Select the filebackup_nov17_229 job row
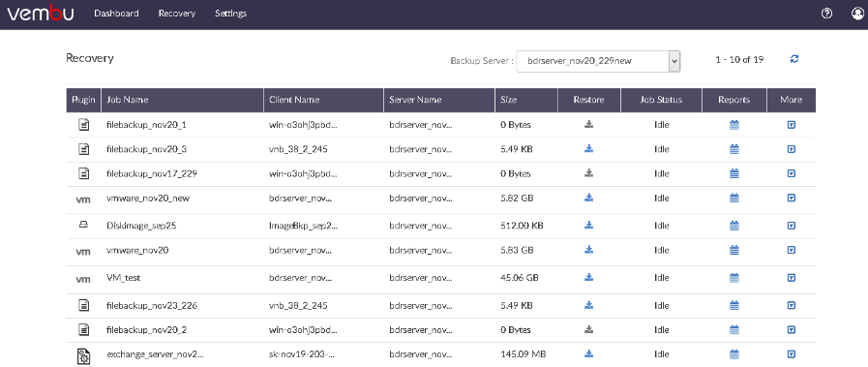The image size is (868, 367). [440, 173]
